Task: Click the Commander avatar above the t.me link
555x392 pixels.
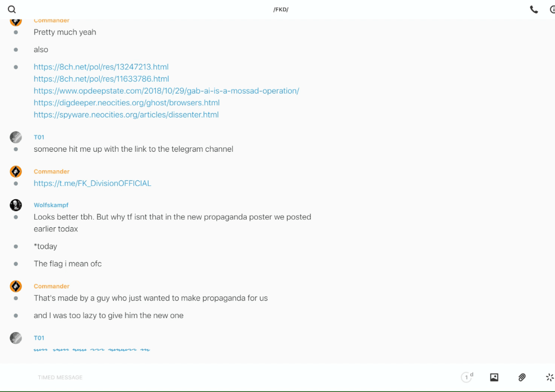Action: click(16, 171)
